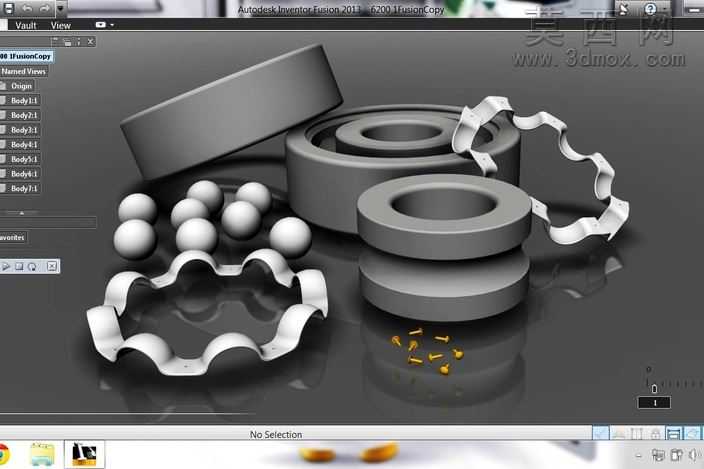Click the Save icon in the title bar
The height and width of the screenshot is (469, 704).
(8, 8)
